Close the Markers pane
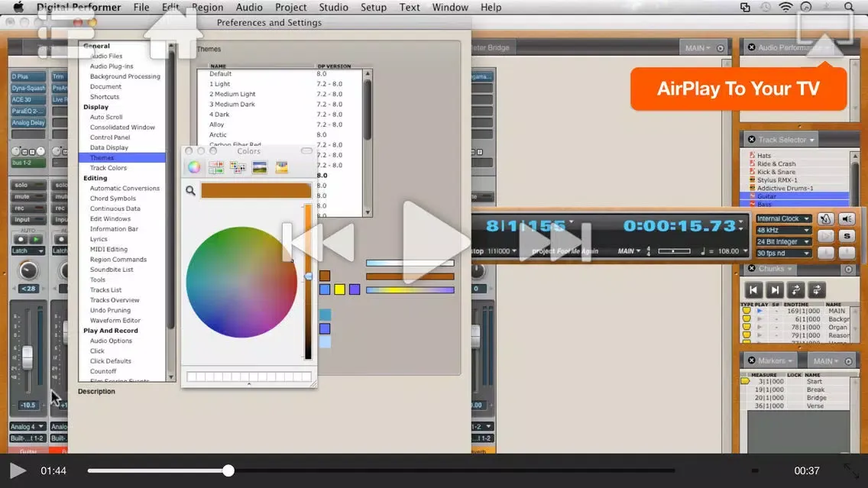This screenshot has width=868, height=488. [751, 360]
